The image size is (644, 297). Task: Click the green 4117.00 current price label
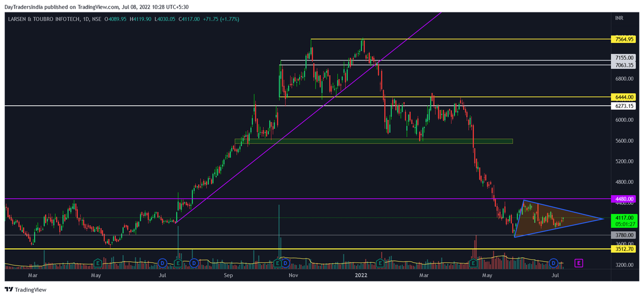pos(624,221)
